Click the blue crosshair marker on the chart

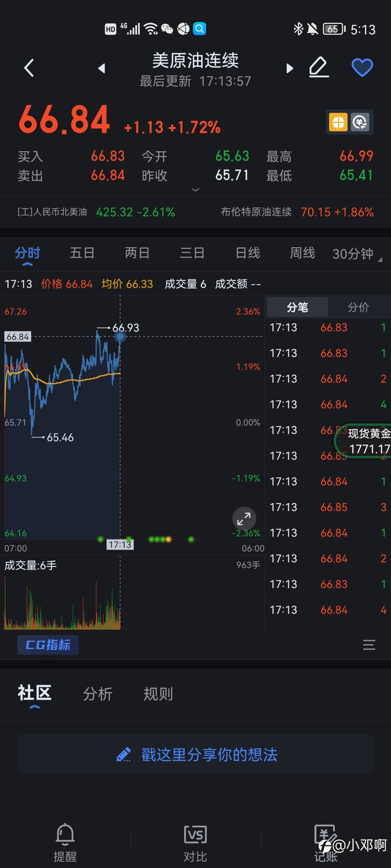120,337
